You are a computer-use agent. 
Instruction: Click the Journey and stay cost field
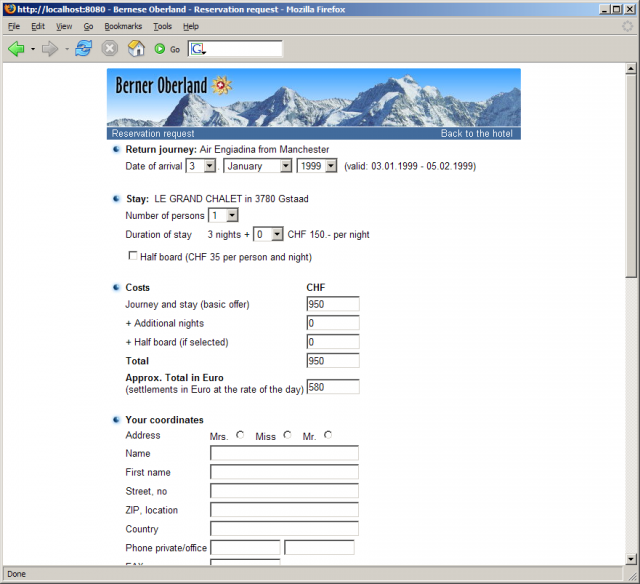(333, 304)
